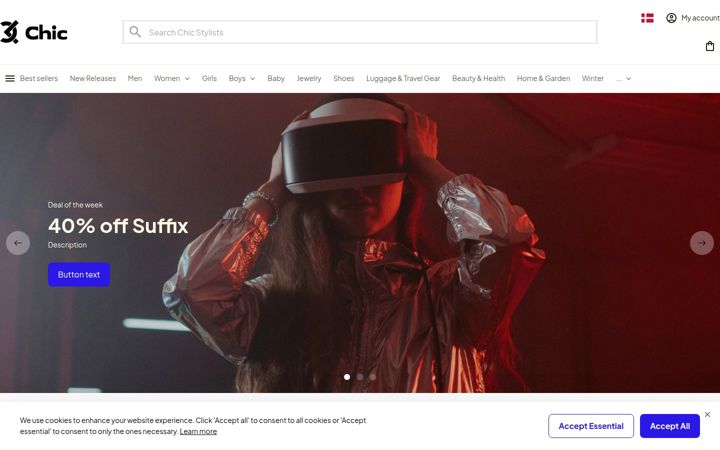Open Jewelry category
720x450 pixels.
pyautogui.click(x=309, y=79)
